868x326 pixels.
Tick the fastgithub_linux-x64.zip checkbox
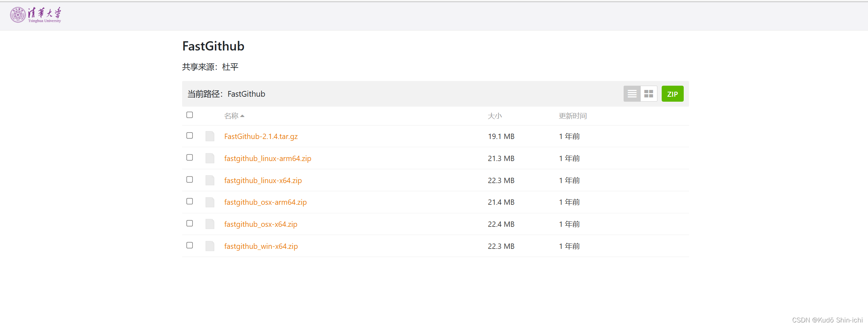click(x=190, y=180)
